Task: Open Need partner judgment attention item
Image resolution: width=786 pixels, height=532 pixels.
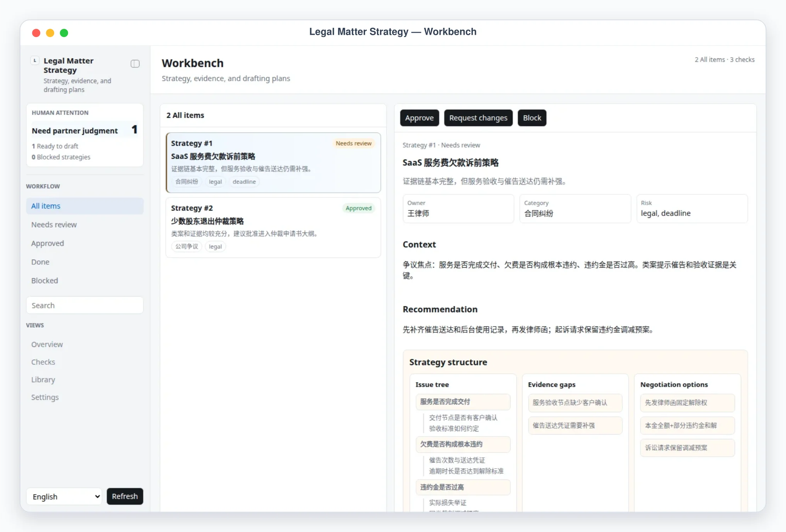Action: click(85, 131)
